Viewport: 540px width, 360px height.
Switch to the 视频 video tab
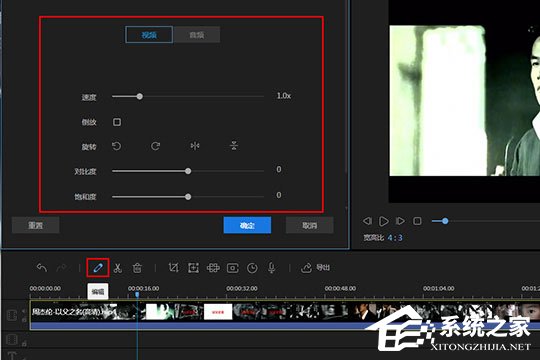pos(149,34)
